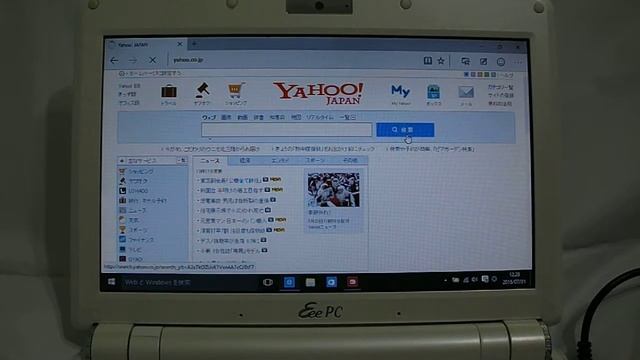Switch to the 経済 topics tab
Viewport: 640px width, 360px height.
(x=245, y=161)
